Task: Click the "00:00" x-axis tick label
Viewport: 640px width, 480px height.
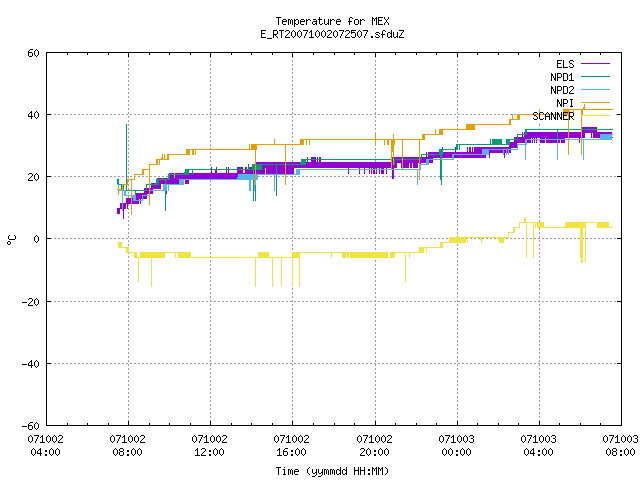Action: click(x=456, y=452)
